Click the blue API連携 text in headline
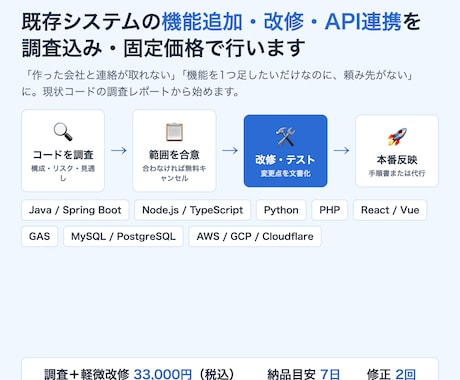 point(363,22)
